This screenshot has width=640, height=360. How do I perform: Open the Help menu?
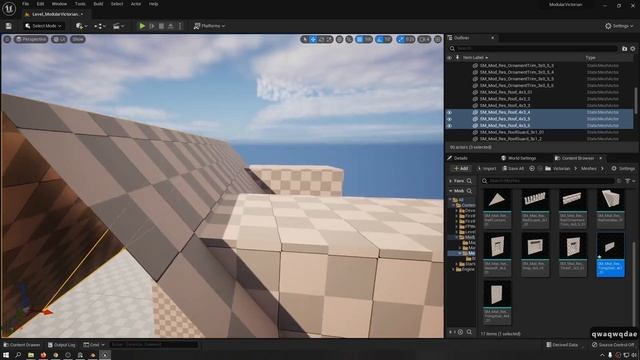(153, 4)
